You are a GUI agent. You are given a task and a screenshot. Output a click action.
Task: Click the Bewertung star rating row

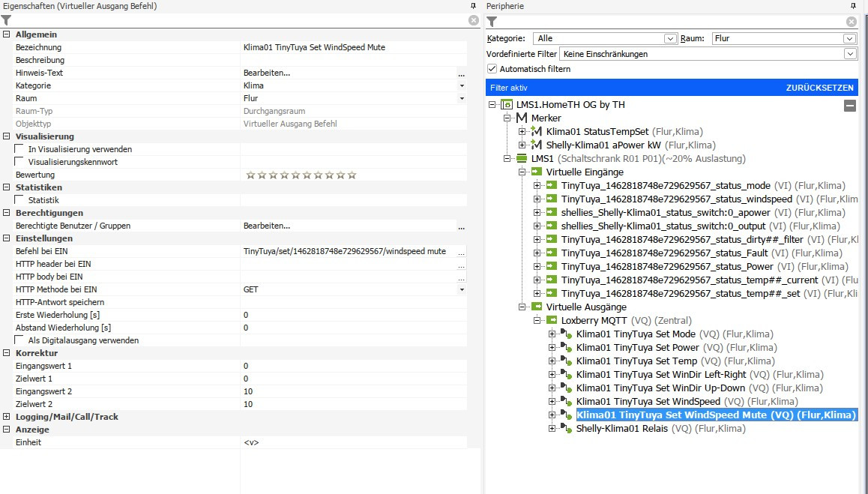pos(301,175)
